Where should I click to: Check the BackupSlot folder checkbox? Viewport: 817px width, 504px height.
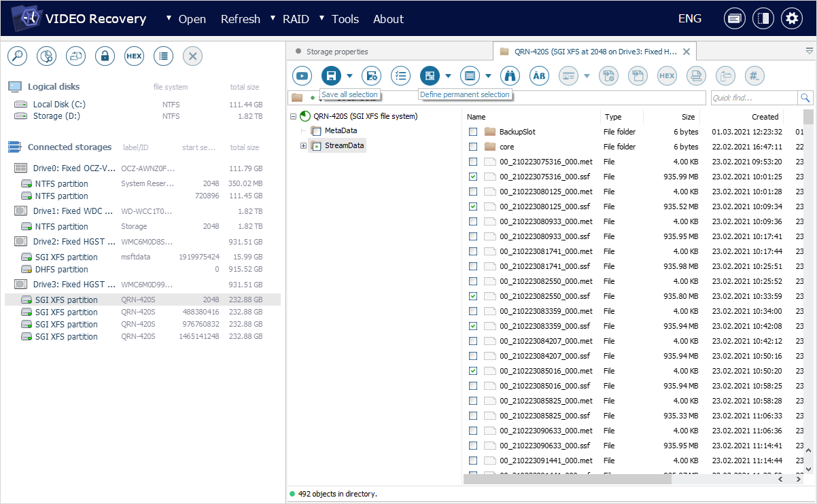tap(473, 132)
